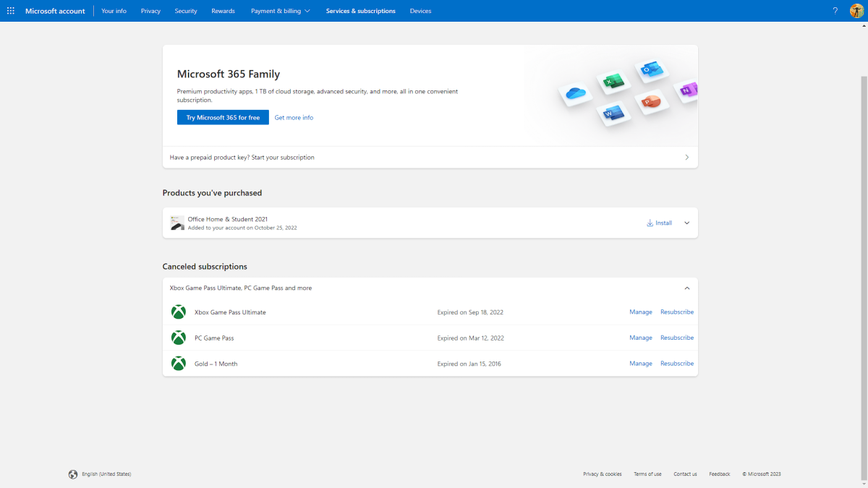Click the globe language icon in footer
Viewport: 868px width, 488px height.
73,474
